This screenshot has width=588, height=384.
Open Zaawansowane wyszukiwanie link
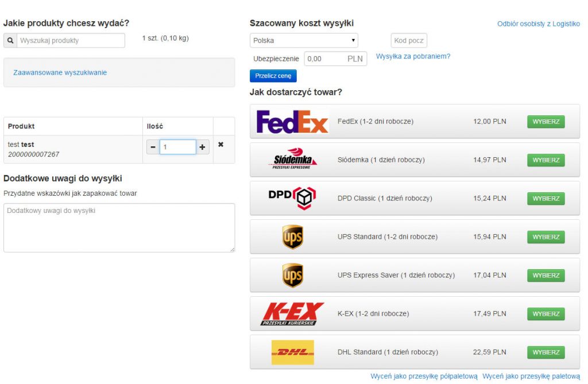(60, 72)
